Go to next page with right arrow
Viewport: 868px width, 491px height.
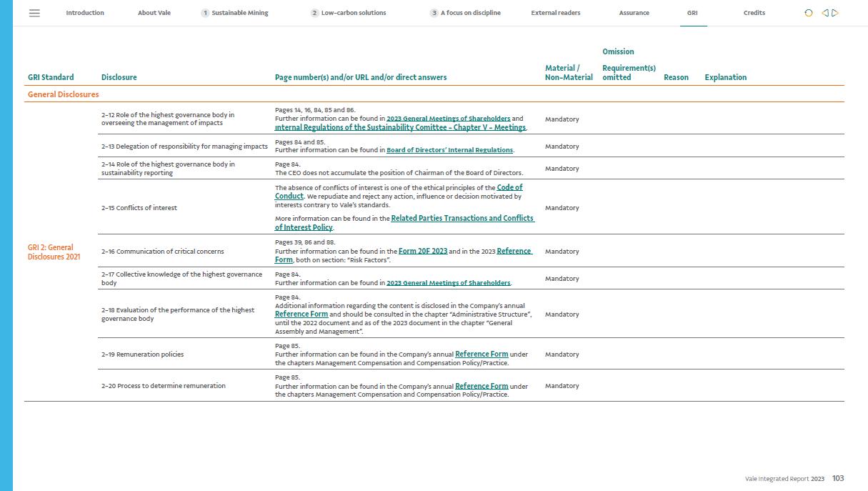coord(835,13)
